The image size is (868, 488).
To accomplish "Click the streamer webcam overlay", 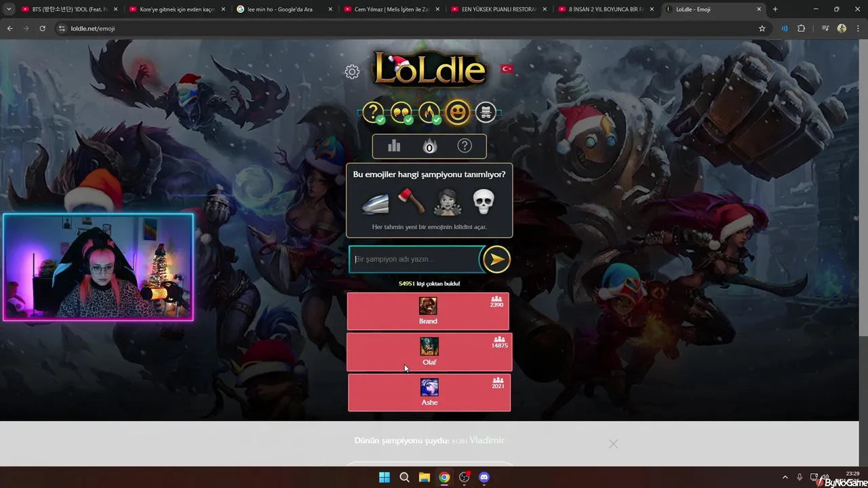I will 98,267.
